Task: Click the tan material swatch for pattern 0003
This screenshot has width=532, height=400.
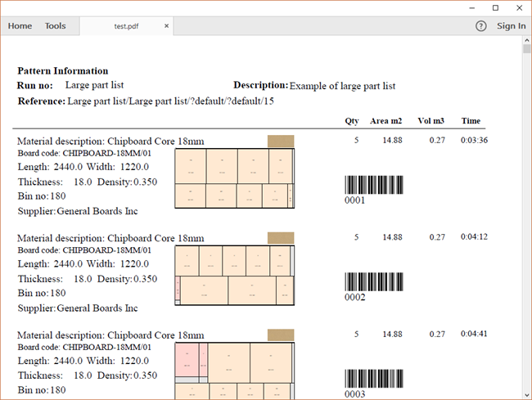Action: 280,335
